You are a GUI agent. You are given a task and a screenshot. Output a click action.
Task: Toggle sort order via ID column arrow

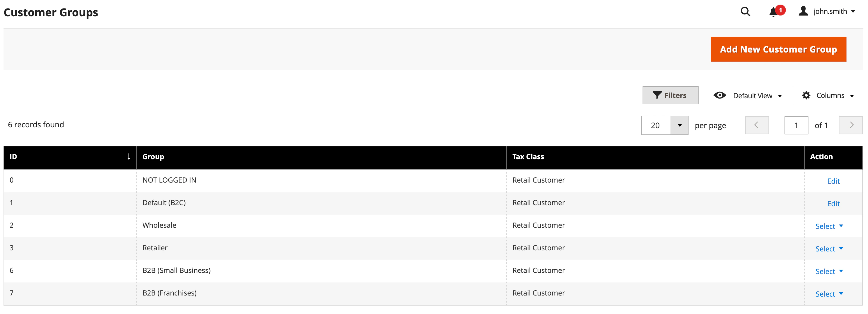tap(129, 156)
